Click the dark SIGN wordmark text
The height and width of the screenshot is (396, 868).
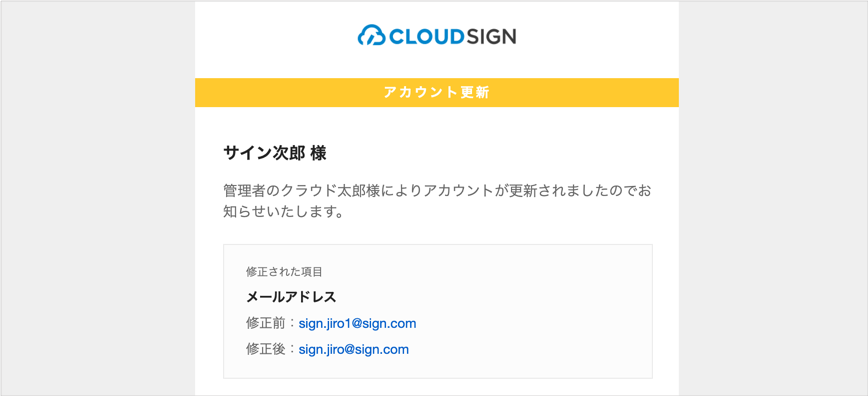[x=490, y=37]
